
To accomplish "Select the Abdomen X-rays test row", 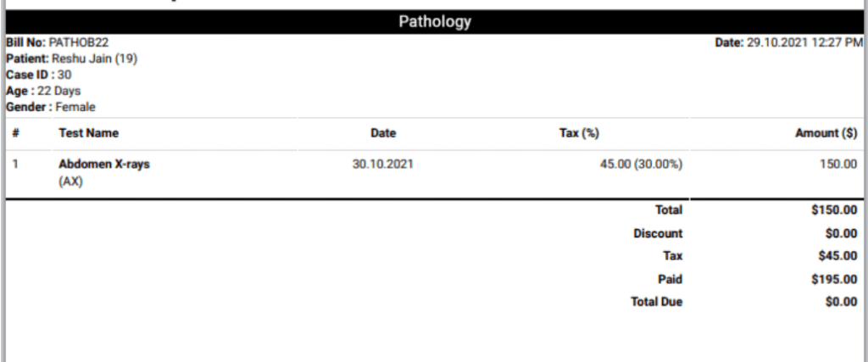I will [x=435, y=173].
